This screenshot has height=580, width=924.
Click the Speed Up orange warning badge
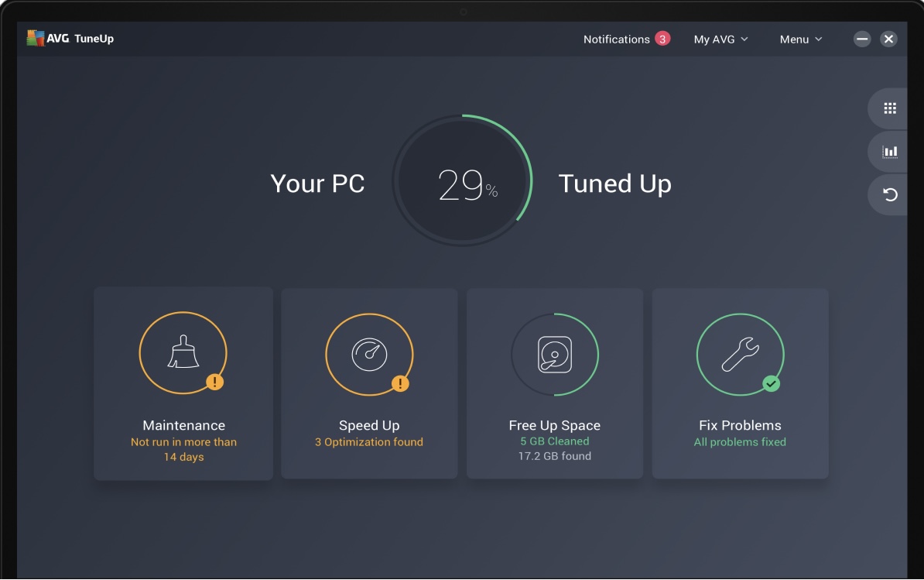click(x=400, y=383)
